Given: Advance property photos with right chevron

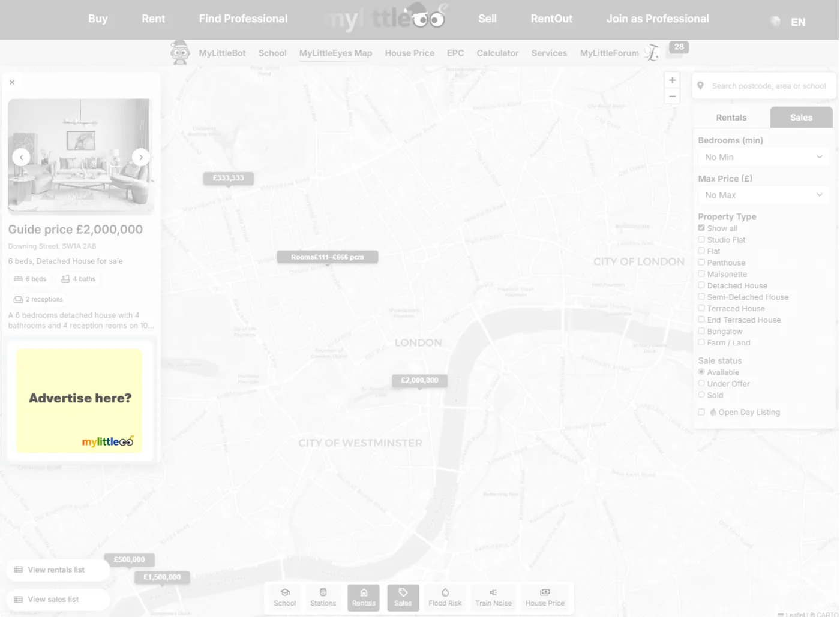Looking at the screenshot, I should 141,156.
